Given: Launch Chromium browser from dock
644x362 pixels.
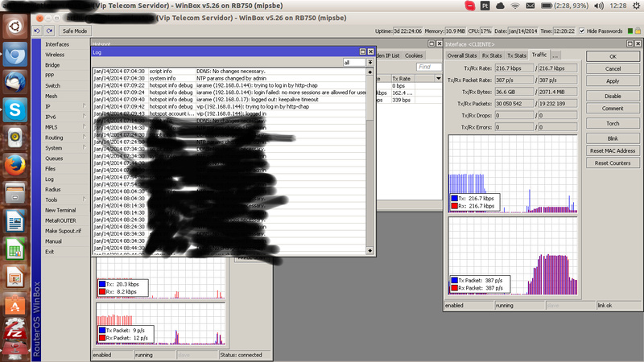Looking at the screenshot, I should coord(14,54).
